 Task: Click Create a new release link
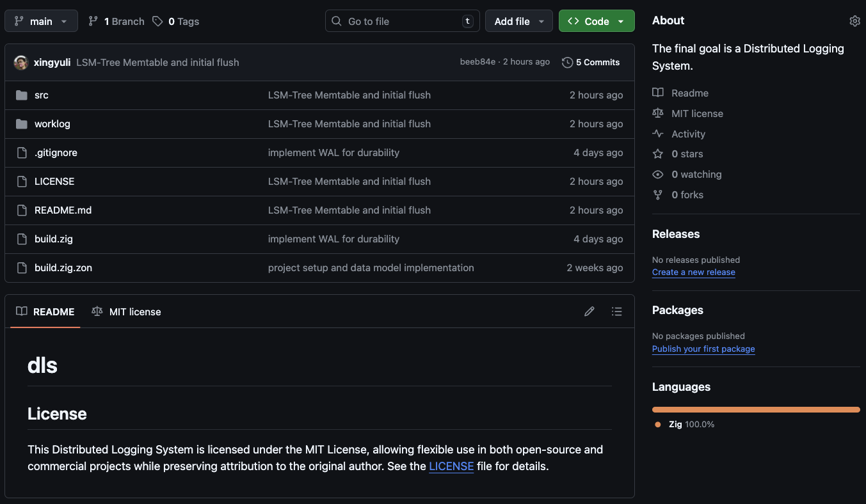pyautogui.click(x=693, y=272)
